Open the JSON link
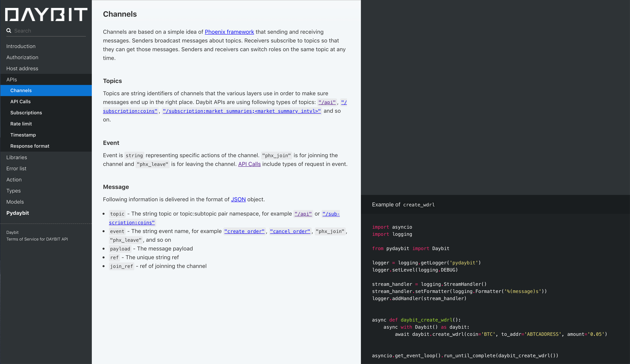630x364 pixels. coord(238,199)
